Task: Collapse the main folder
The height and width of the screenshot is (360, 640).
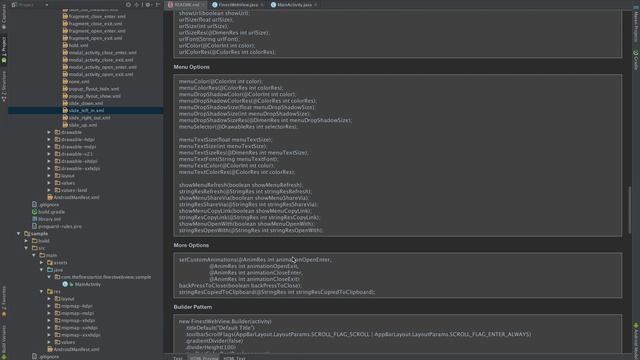Action: (x=34, y=256)
